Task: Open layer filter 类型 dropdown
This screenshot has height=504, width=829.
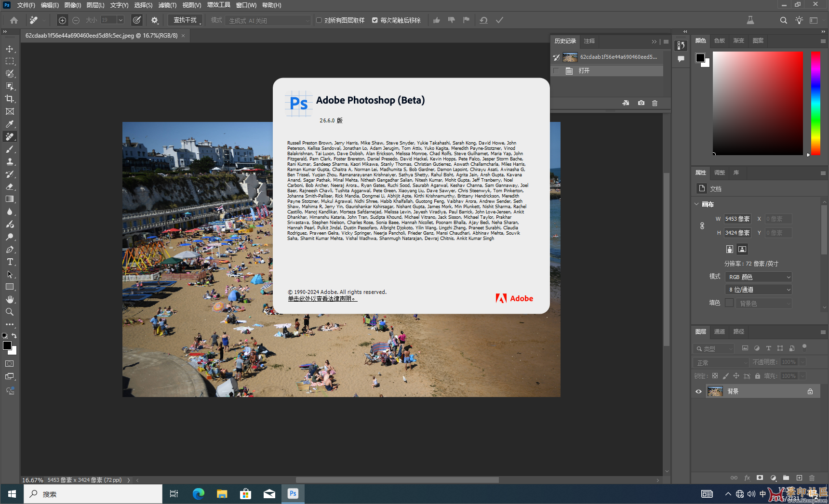Action: coord(714,348)
